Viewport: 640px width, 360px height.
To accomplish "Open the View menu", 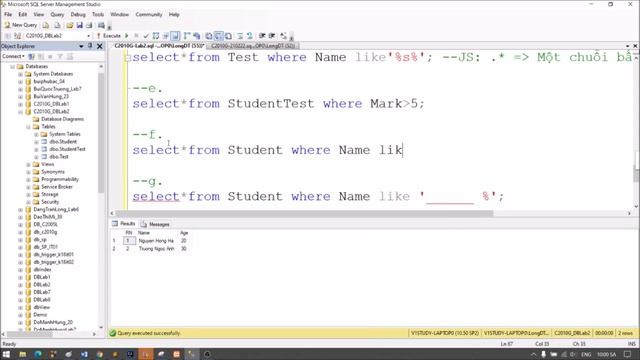I will (38, 14).
